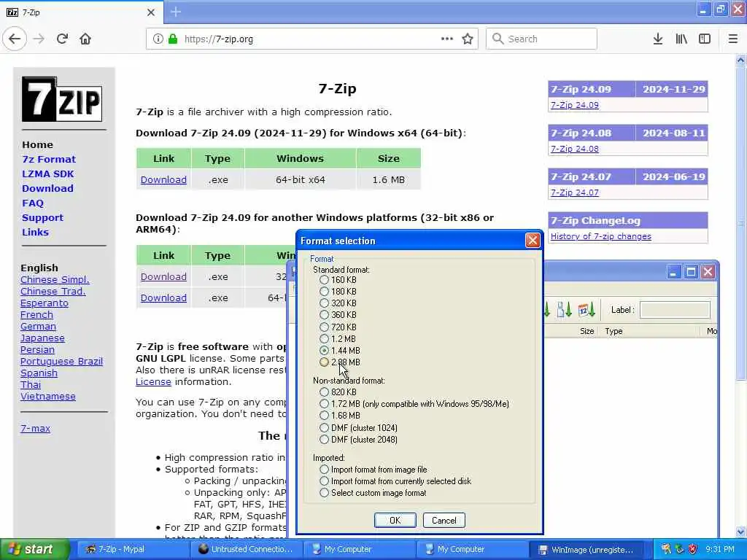Open the 7z Format sidebar link
This screenshot has width=747, height=560.
coord(49,159)
